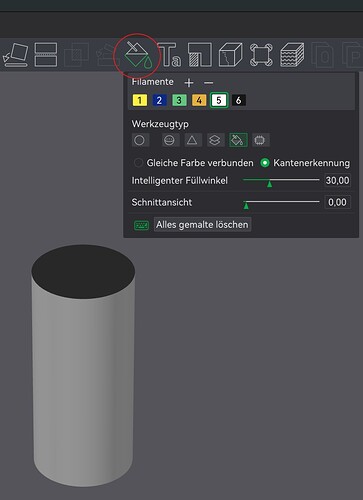The width and height of the screenshot is (363, 500).
Task: Click the Intelligenter Füllwinkel slider
Action: tap(281, 180)
